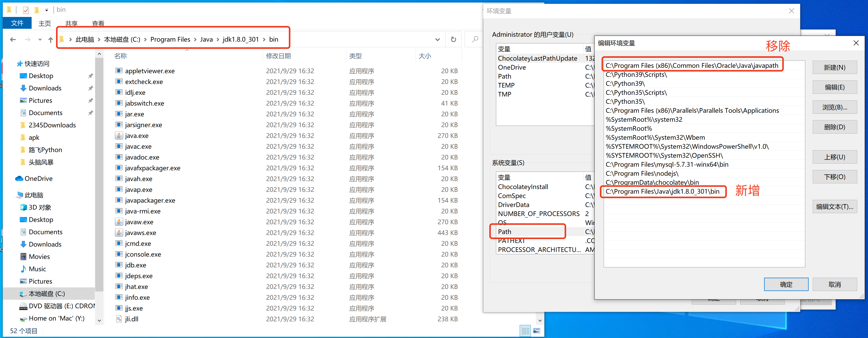This screenshot has height=338, width=868.
Task: Open the address bar history dropdown
Action: point(437,40)
